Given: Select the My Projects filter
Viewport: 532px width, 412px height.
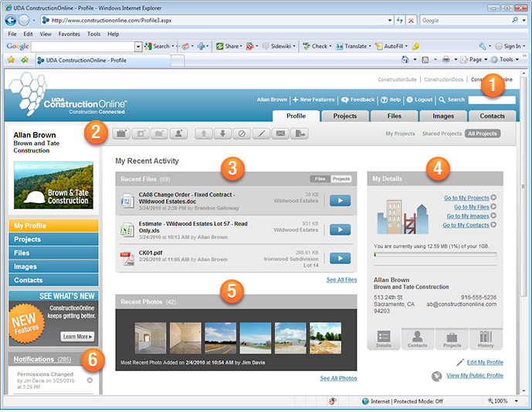Looking at the screenshot, I should tap(400, 133).
